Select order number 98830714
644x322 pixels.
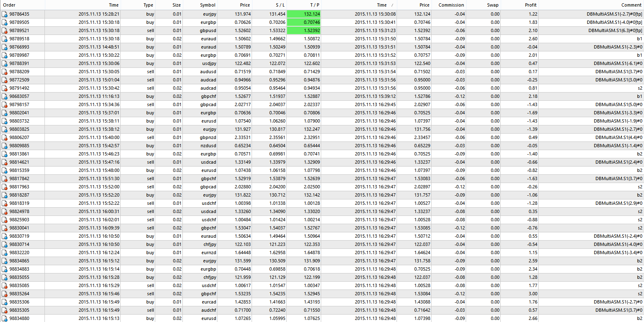click(x=19, y=244)
